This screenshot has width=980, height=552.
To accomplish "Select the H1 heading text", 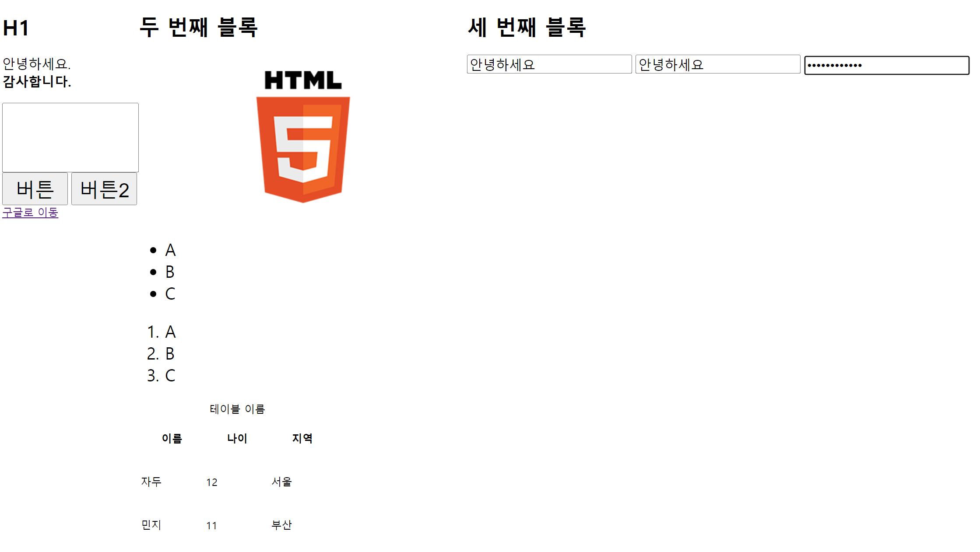I will pos(16,28).
